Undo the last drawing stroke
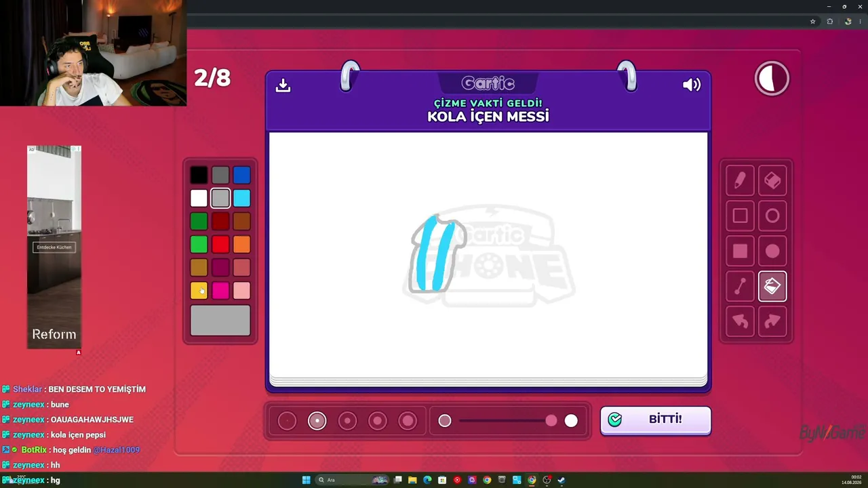This screenshot has width=868, height=488. 740,321
